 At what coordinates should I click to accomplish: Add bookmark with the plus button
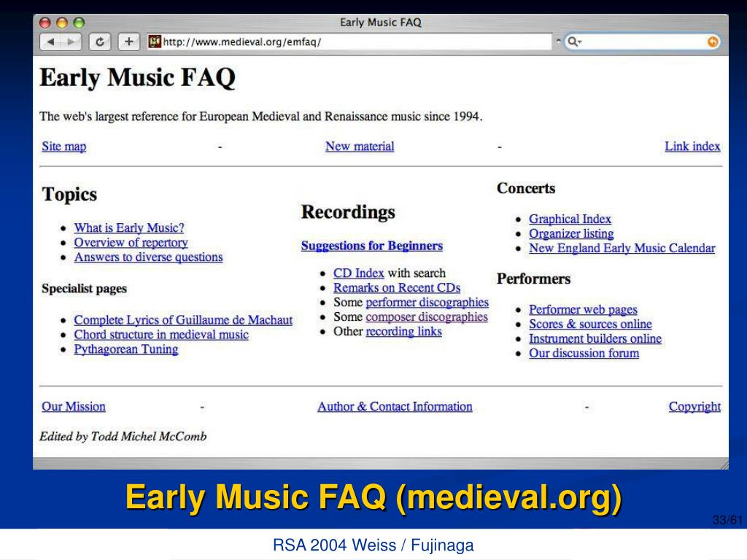point(128,42)
